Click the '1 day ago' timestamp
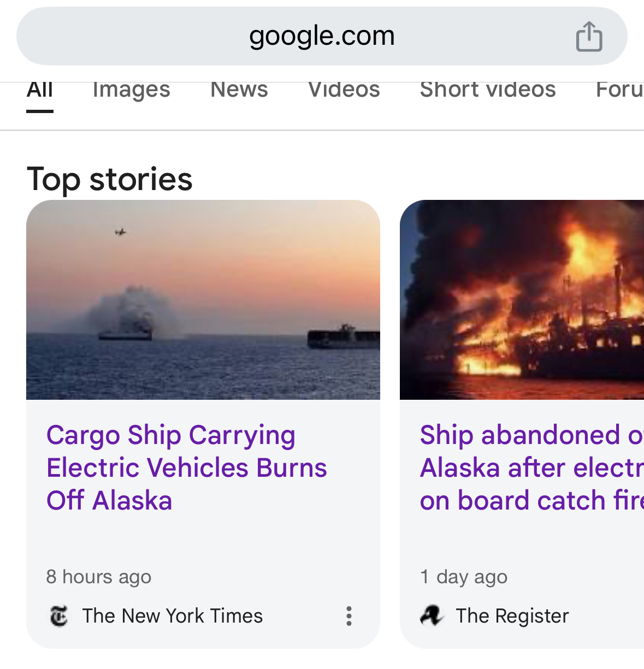644x669 pixels. pyautogui.click(x=464, y=577)
